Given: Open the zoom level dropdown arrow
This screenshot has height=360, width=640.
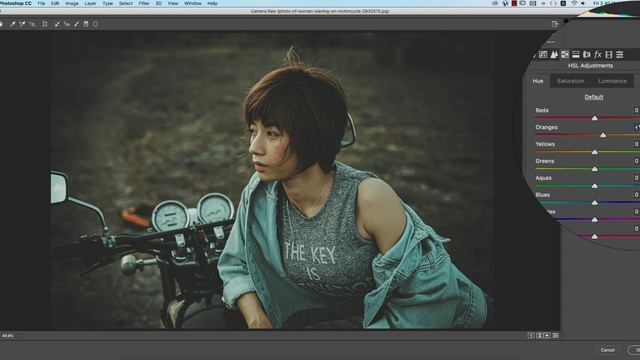Looking at the screenshot, I should click(20, 336).
